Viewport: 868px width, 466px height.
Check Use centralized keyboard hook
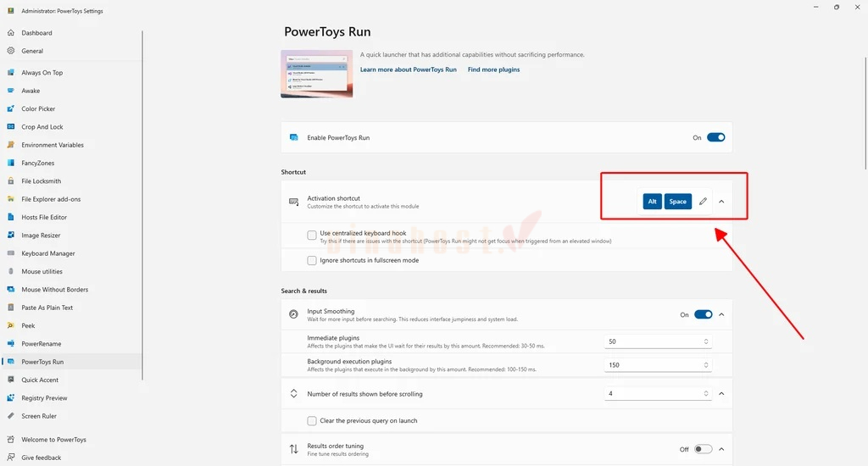(x=312, y=236)
